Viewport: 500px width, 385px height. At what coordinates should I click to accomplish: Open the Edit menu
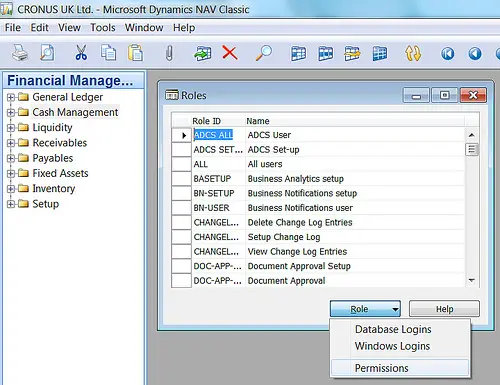[x=39, y=27]
